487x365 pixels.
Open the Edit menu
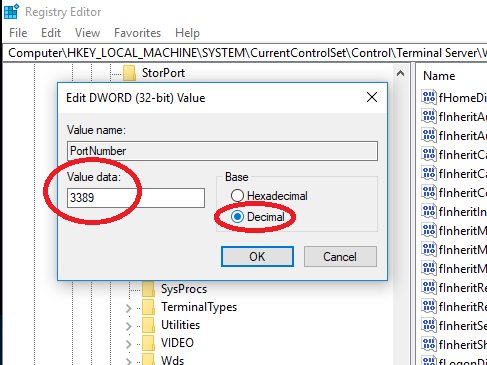point(51,33)
